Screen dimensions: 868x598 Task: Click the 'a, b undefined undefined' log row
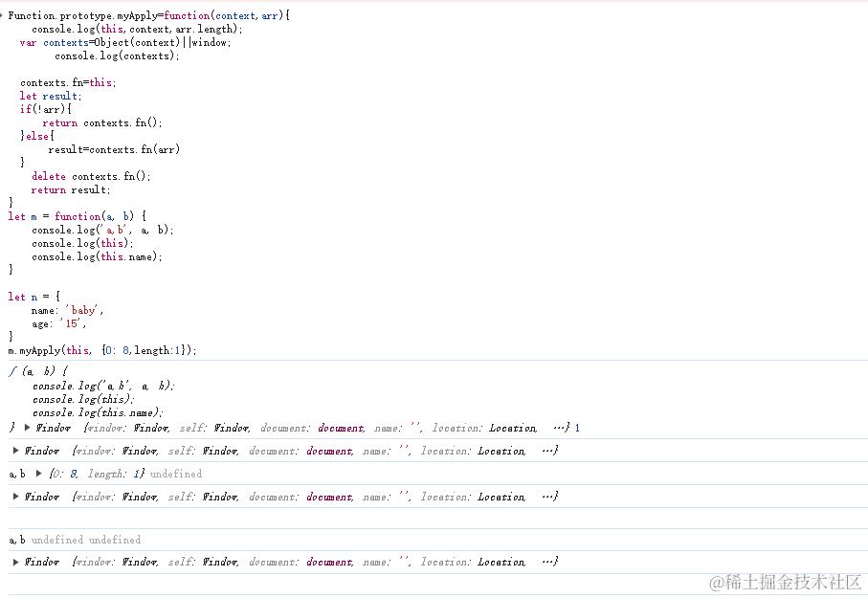coord(75,540)
